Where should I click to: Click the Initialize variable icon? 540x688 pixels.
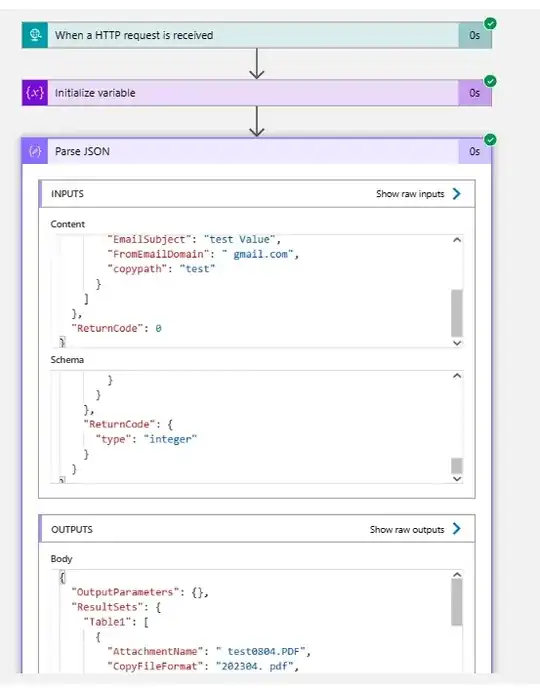(35, 93)
